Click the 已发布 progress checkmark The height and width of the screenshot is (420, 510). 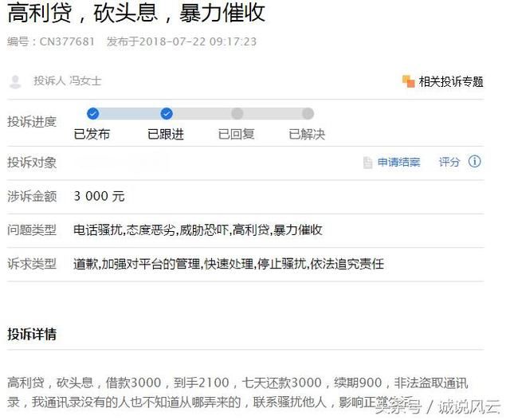[x=93, y=114]
